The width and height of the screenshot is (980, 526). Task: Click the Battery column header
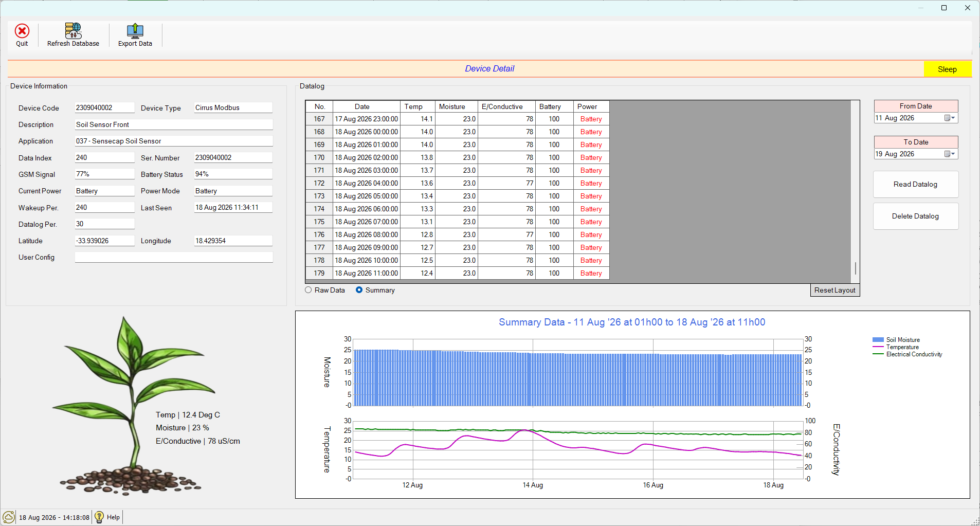[554, 106]
